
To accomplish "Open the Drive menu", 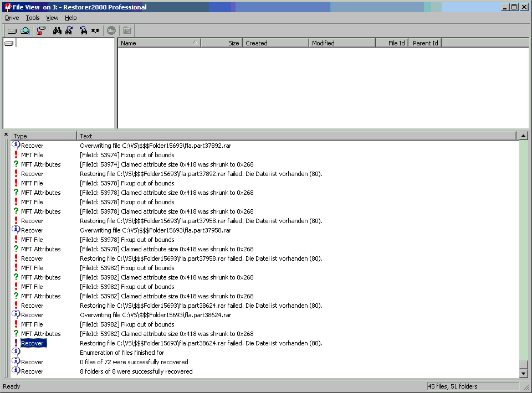I will [x=12, y=18].
